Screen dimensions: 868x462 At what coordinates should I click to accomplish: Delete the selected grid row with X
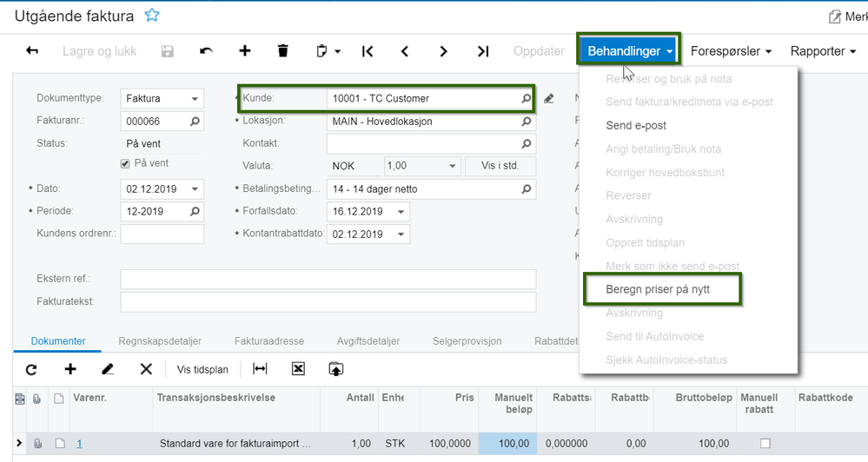point(146,369)
